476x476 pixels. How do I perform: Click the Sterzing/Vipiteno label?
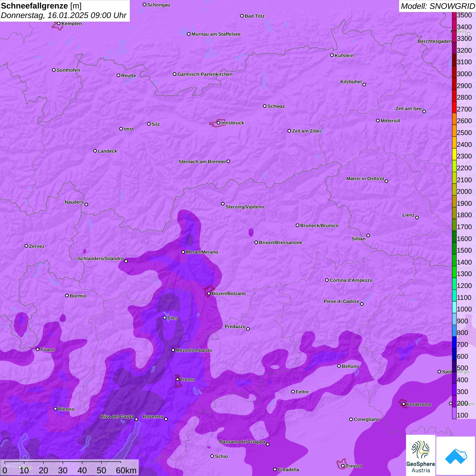coord(245,207)
